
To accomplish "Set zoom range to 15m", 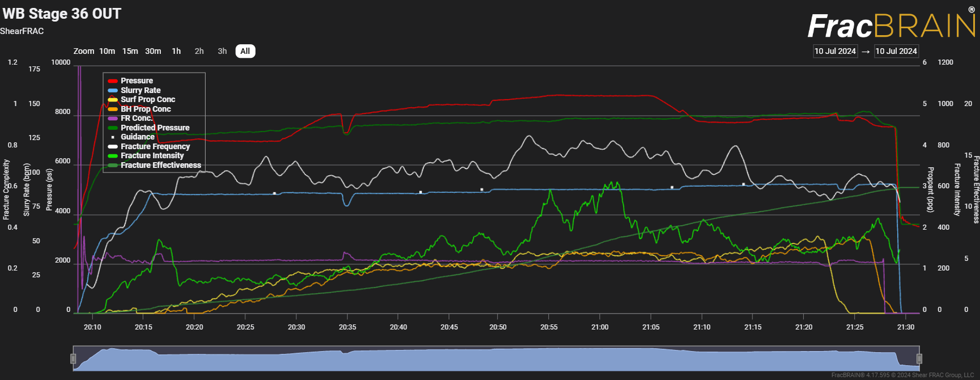I will 130,51.
